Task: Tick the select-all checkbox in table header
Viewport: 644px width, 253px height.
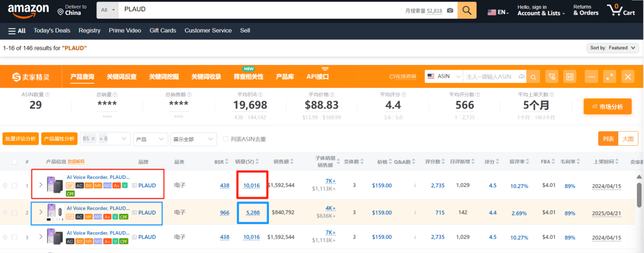Action: [15, 162]
